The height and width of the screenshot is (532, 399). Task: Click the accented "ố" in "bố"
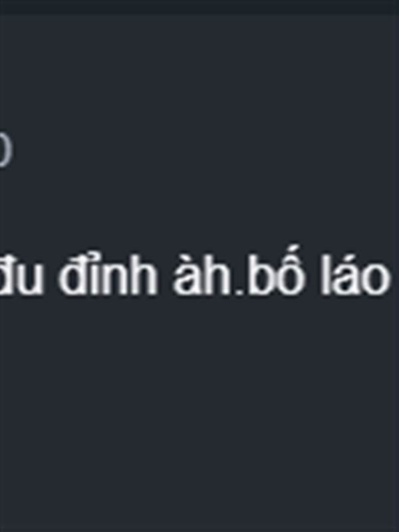click(x=291, y=270)
